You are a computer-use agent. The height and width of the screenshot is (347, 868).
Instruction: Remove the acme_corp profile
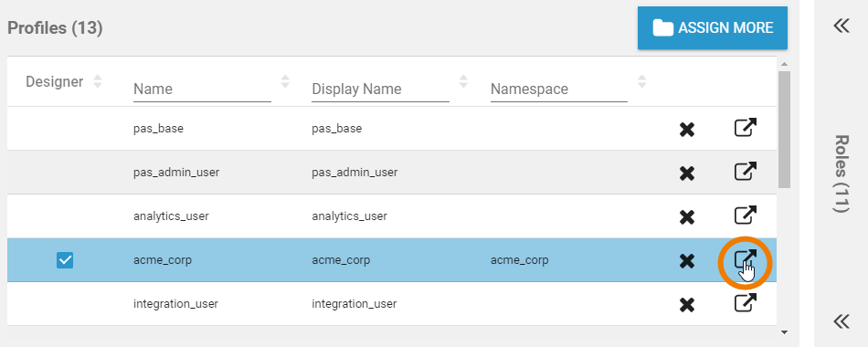[x=687, y=261]
